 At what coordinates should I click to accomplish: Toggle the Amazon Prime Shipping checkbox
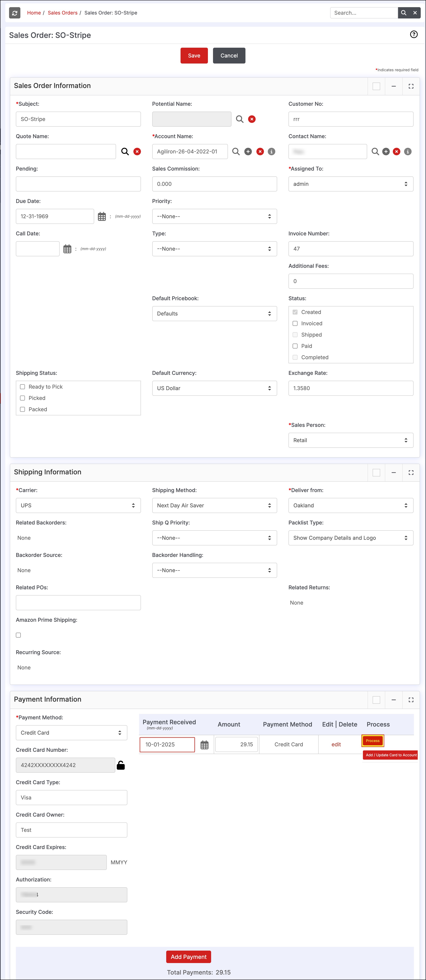(x=18, y=635)
